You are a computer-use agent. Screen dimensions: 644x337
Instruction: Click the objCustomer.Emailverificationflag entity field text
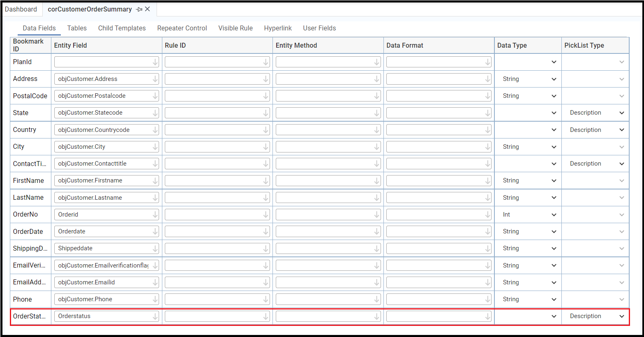104,265
